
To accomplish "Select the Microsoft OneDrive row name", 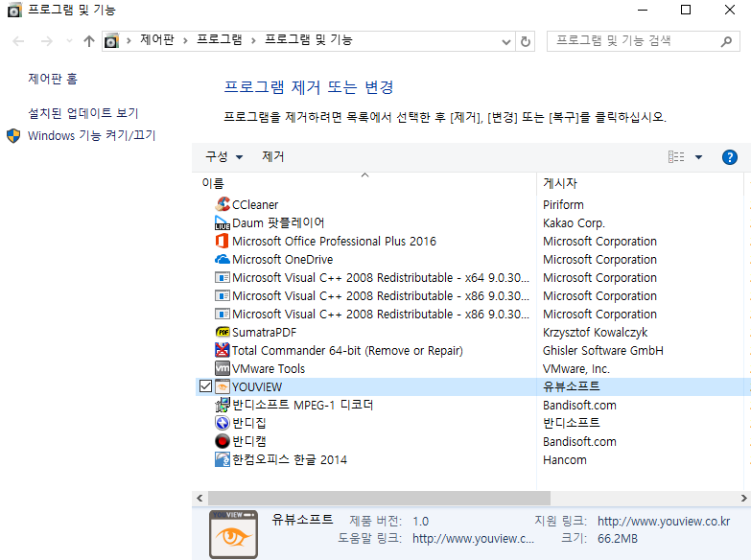I will coord(283,259).
